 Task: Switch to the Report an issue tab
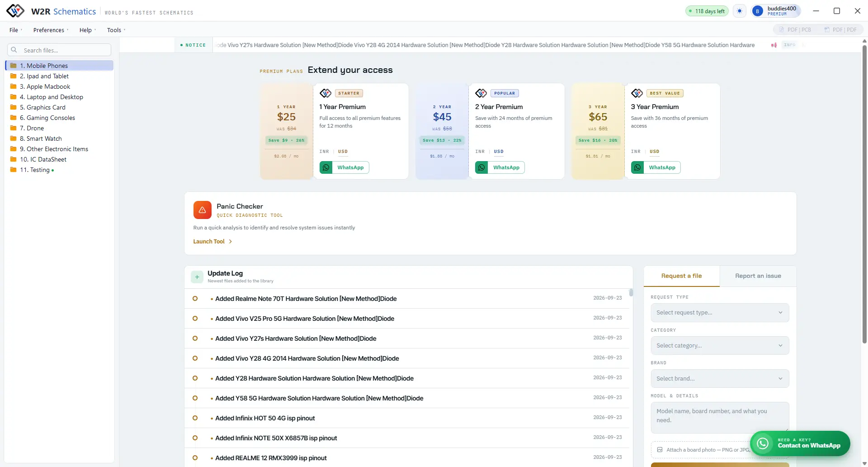tap(758, 276)
